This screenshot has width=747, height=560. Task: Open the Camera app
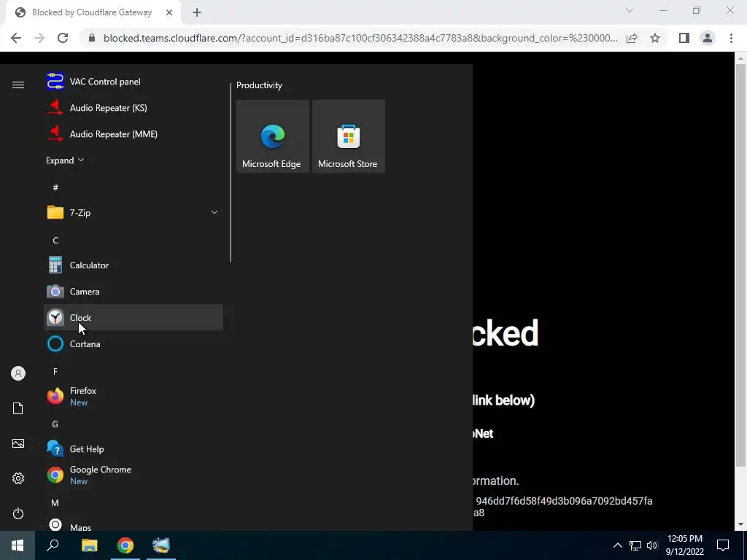[133, 292]
